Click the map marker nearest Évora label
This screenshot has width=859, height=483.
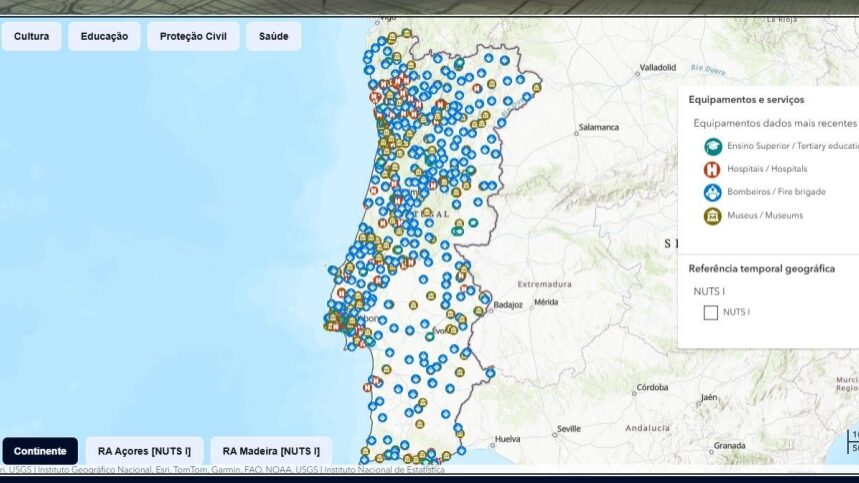point(430,336)
